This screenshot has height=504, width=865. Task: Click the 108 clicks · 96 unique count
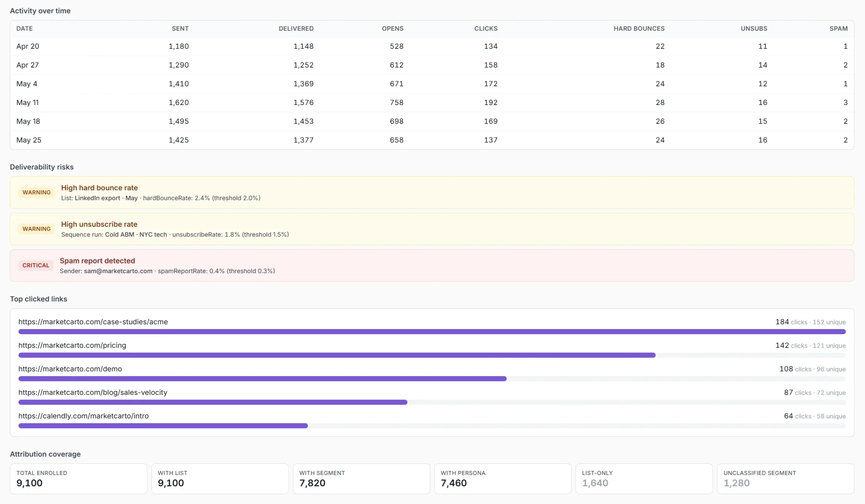812,369
